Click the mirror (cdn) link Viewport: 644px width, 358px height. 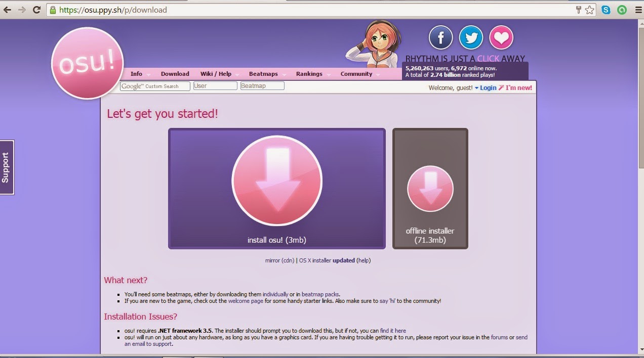279,260
